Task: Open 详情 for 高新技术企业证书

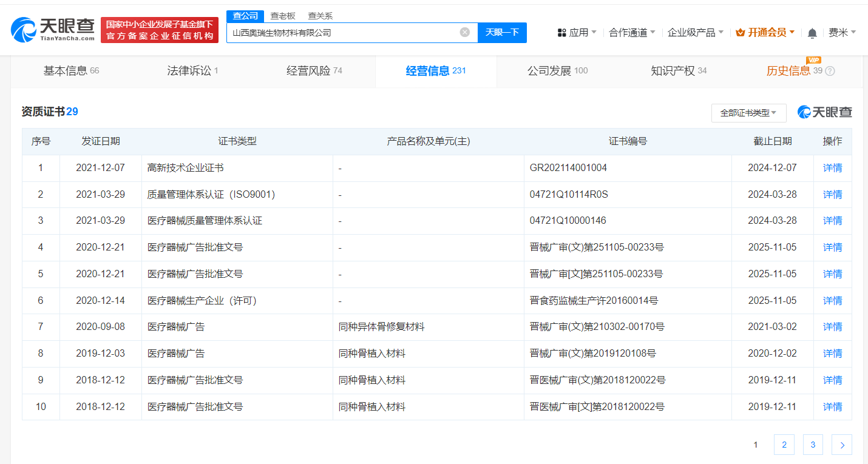Action: (832, 167)
